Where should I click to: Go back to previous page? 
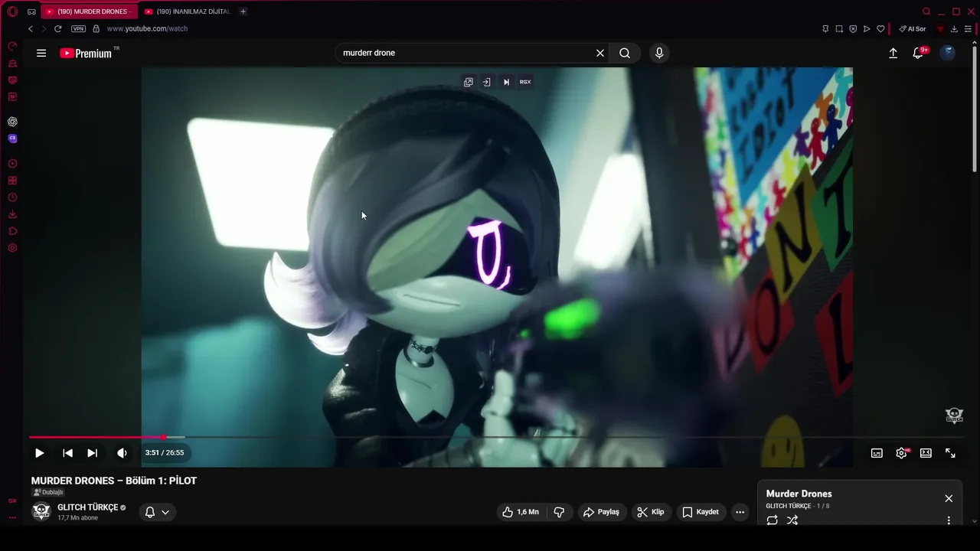click(x=31, y=28)
